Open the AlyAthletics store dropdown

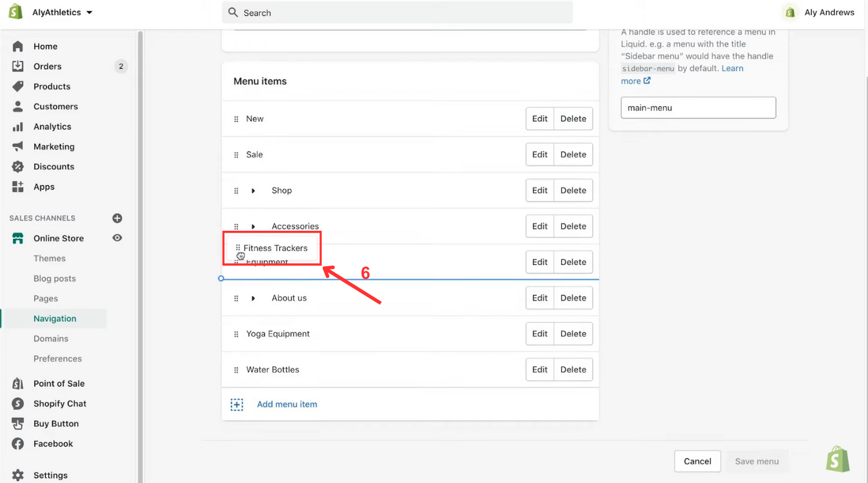point(62,12)
